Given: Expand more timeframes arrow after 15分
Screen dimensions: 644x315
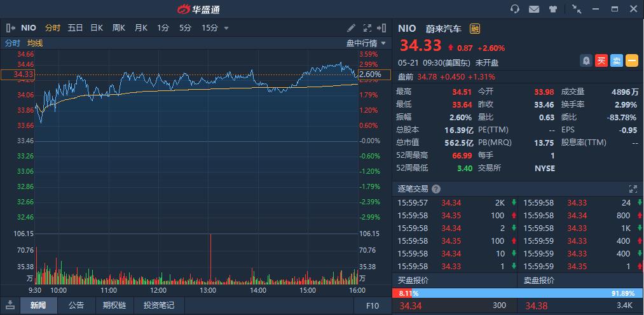Looking at the screenshot, I should coord(226,28).
